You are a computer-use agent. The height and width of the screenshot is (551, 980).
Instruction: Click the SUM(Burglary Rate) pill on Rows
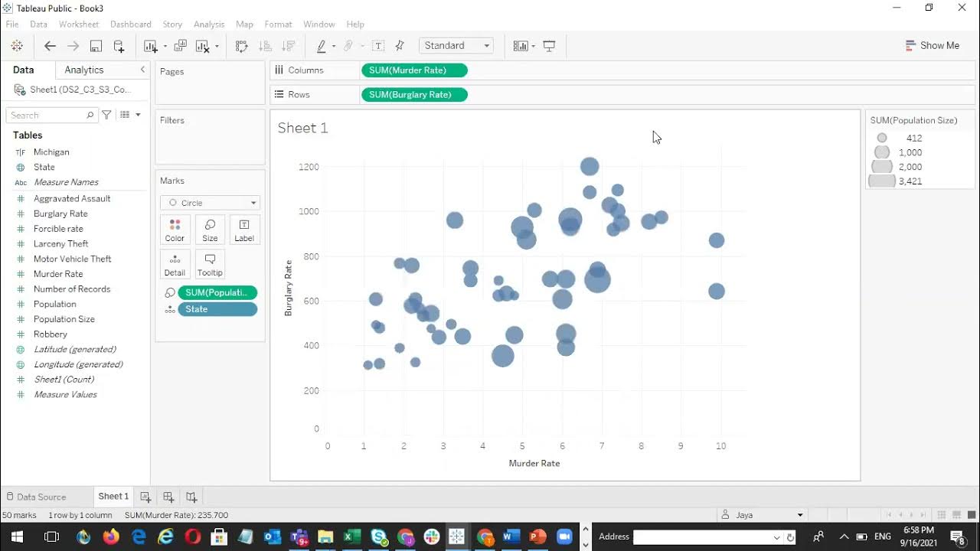coord(413,95)
